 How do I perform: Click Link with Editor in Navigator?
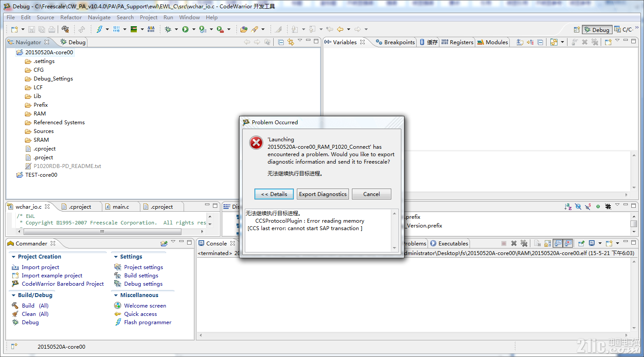(x=291, y=42)
